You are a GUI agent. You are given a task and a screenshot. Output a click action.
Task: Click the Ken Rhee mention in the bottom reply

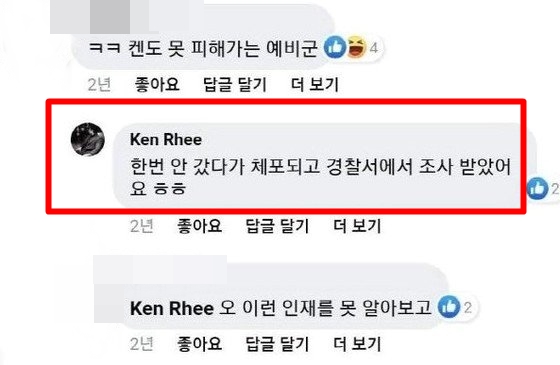172,308
